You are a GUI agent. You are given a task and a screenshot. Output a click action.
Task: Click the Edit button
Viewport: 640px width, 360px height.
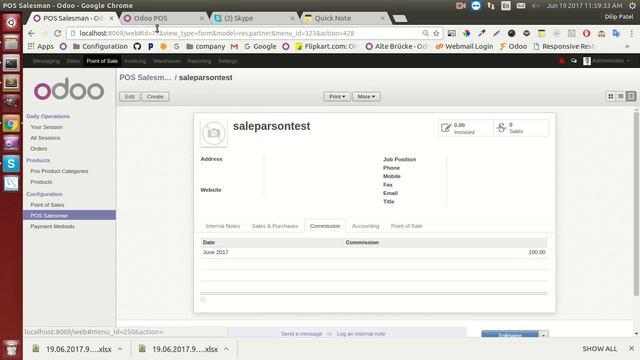tap(130, 97)
